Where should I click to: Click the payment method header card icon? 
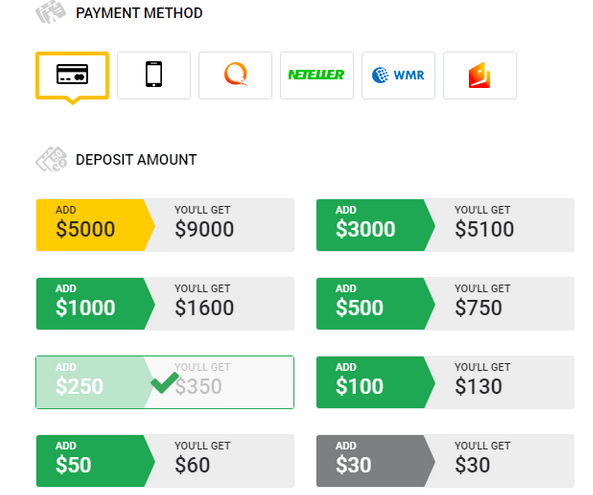pos(51,12)
